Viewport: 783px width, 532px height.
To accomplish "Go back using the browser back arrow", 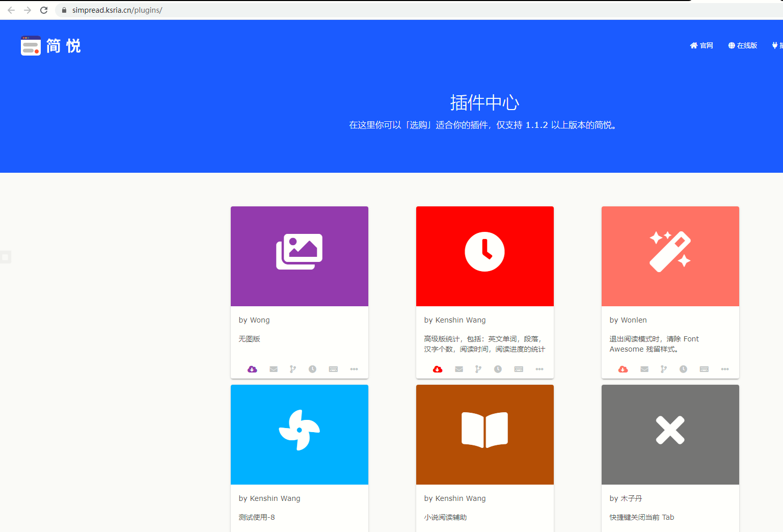I will click(11, 10).
